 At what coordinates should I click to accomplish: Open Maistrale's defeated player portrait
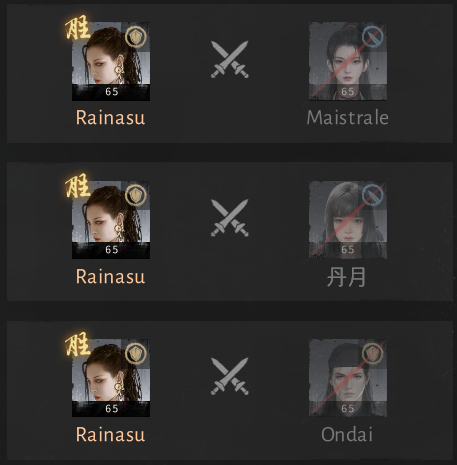(348, 61)
